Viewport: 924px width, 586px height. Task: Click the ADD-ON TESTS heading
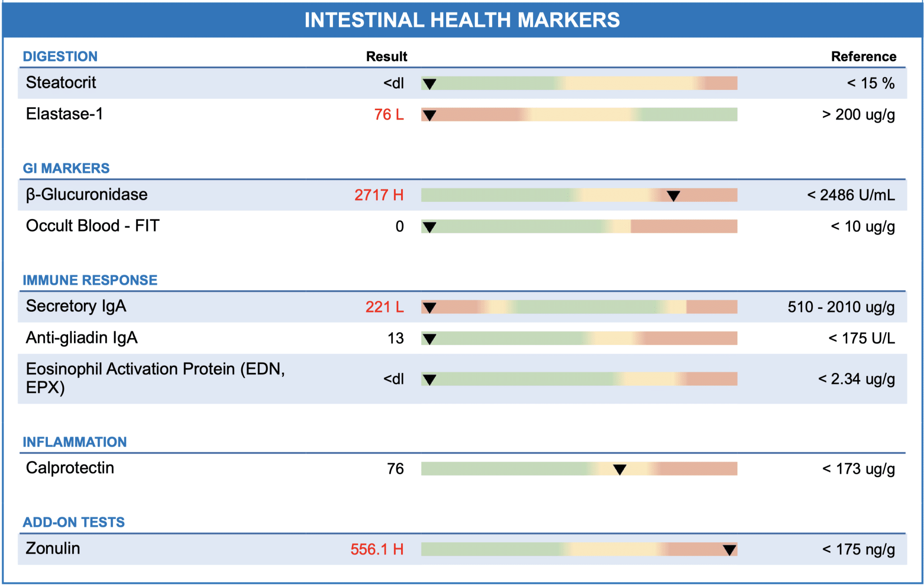pos(74,522)
